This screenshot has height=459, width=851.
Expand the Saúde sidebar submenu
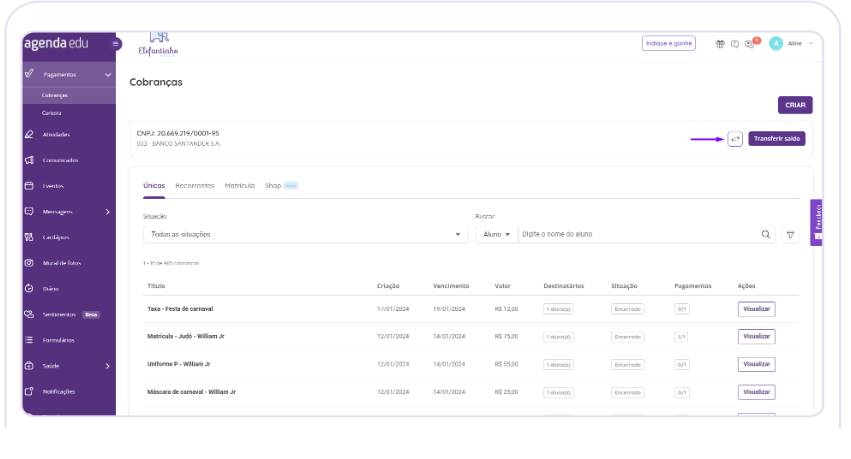108,366
